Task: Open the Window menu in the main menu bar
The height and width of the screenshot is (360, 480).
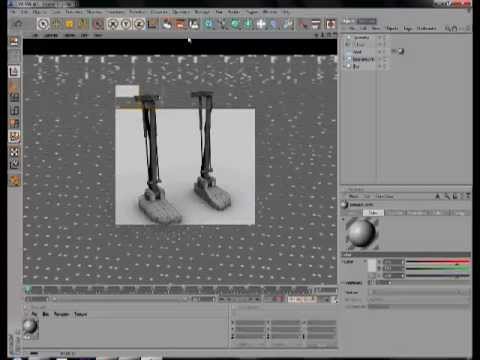Action: pyautogui.click(x=270, y=12)
